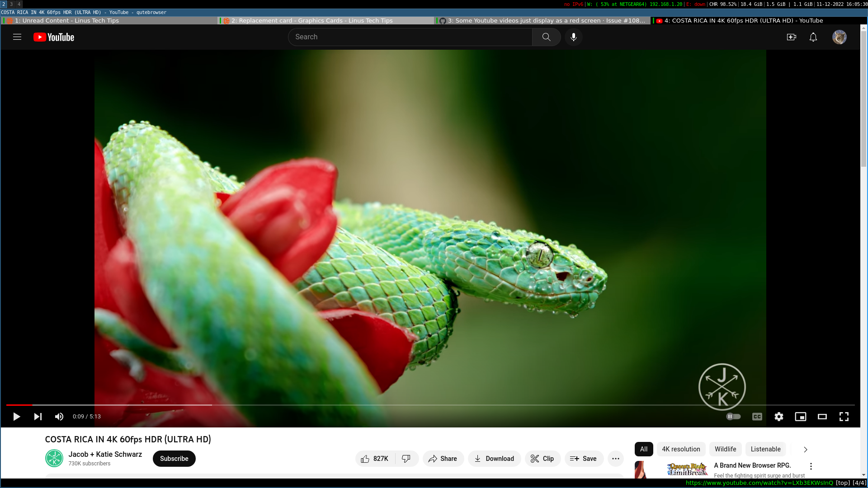Subscribe to Jacob + Katie Schwarz
The width and height of the screenshot is (868, 488).
point(174,459)
